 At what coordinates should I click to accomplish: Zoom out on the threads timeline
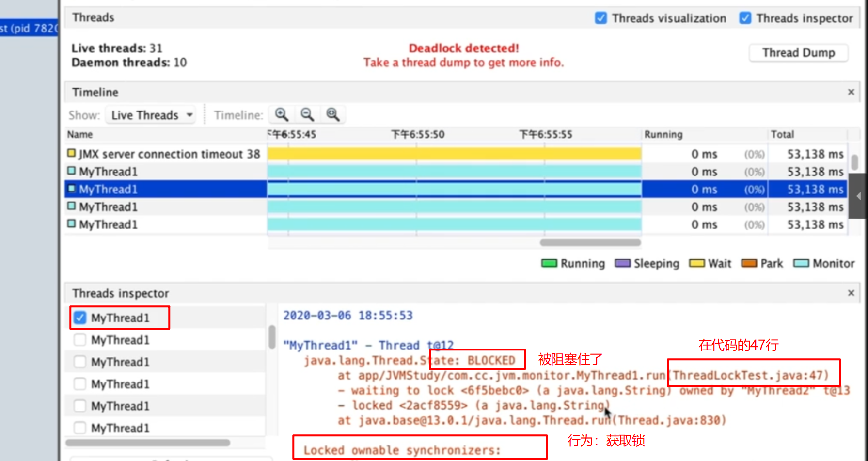click(307, 114)
